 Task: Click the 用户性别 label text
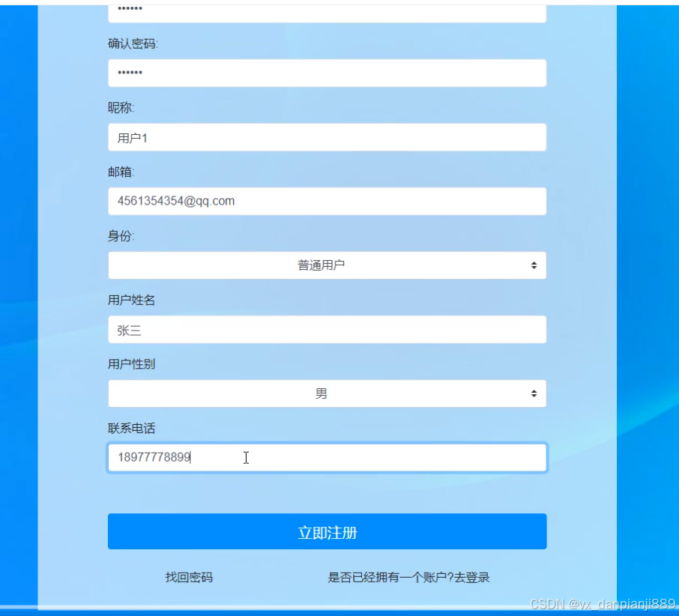[x=131, y=364]
